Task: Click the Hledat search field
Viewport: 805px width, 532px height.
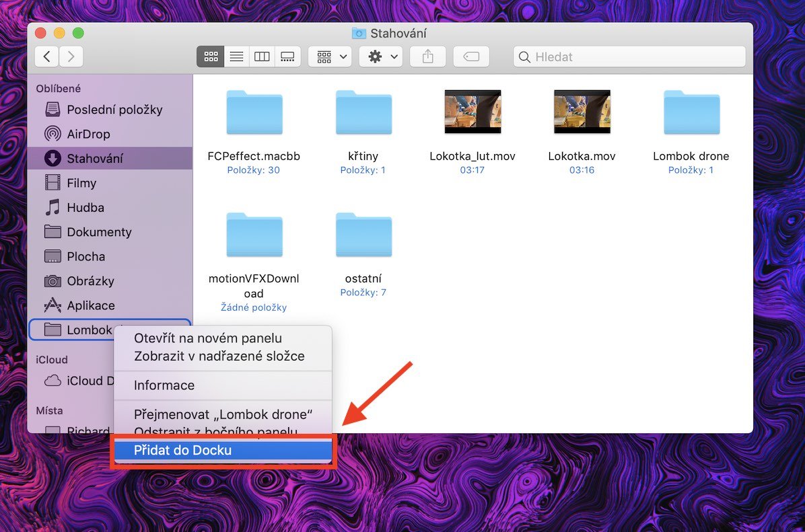Action: tap(633, 56)
